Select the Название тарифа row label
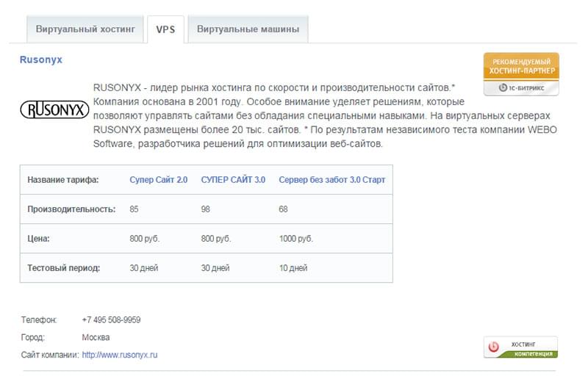588x376 pixels. 63,180
